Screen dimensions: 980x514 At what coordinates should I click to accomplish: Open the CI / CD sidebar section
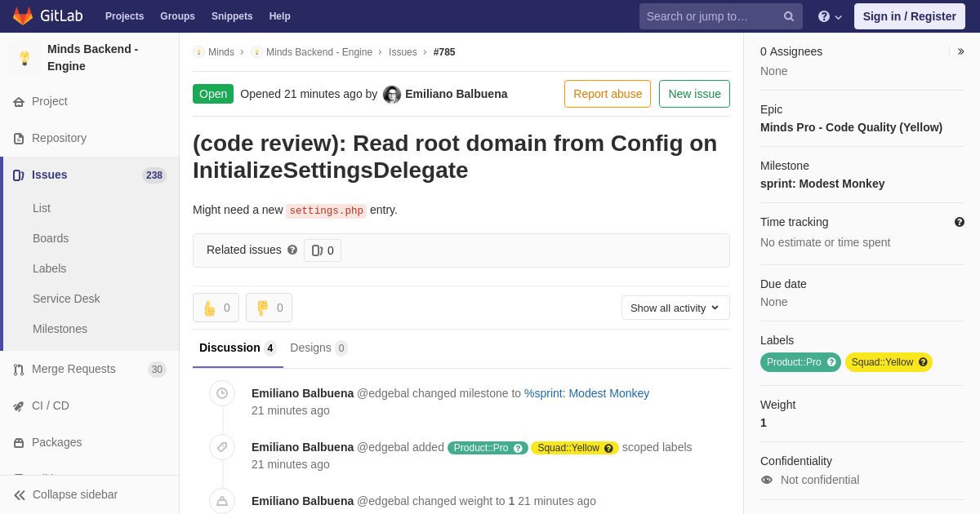point(50,405)
